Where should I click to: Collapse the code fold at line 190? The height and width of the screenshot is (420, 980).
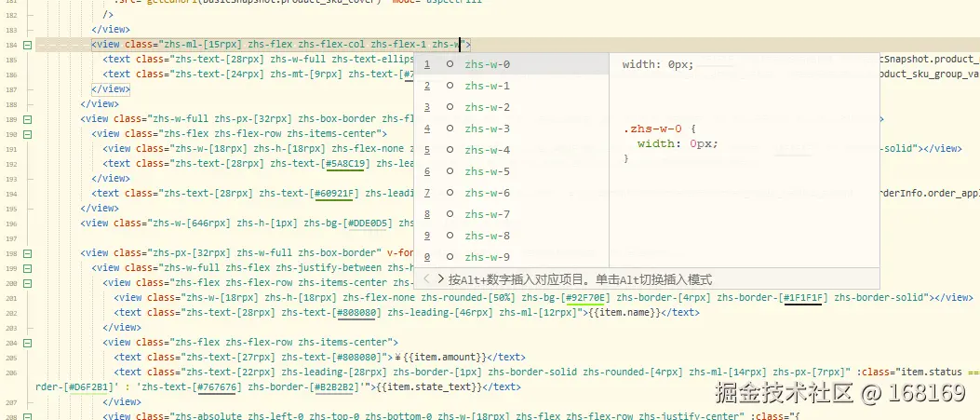[27, 134]
